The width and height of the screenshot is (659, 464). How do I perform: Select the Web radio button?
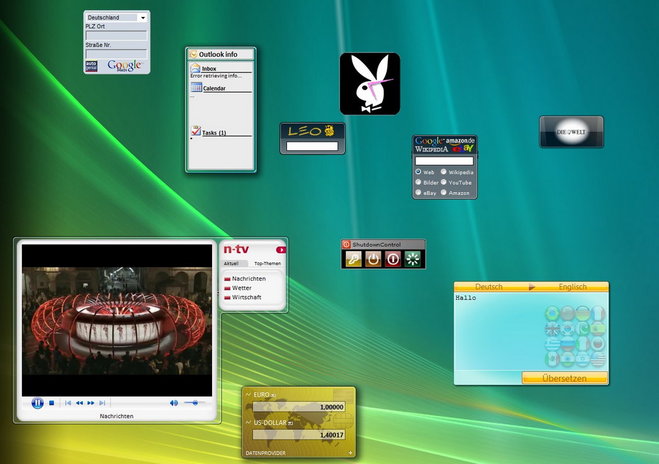418,172
